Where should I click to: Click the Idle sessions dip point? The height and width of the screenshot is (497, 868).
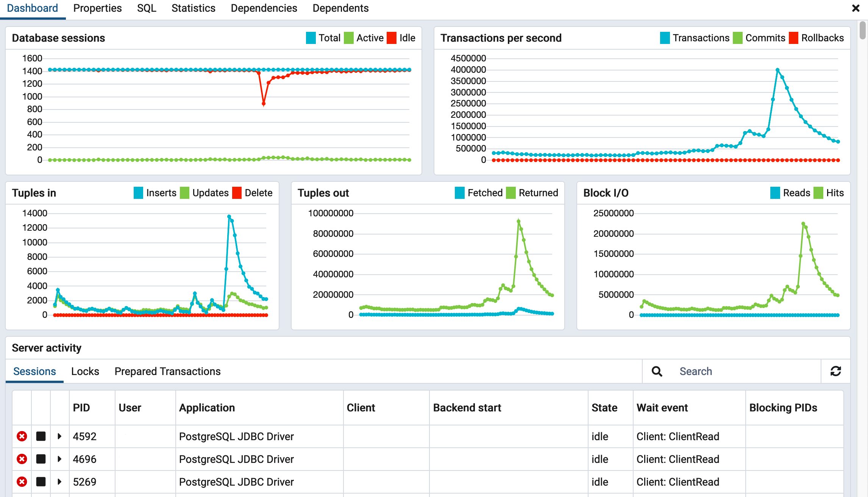[264, 103]
